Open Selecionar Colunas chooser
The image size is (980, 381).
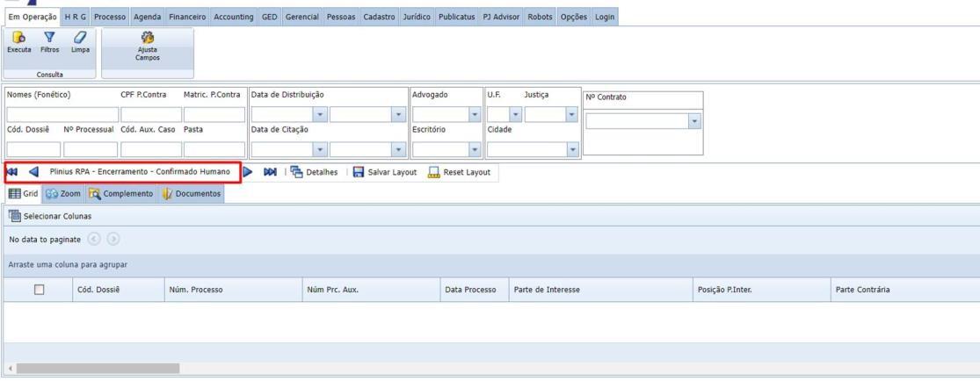[50, 216]
